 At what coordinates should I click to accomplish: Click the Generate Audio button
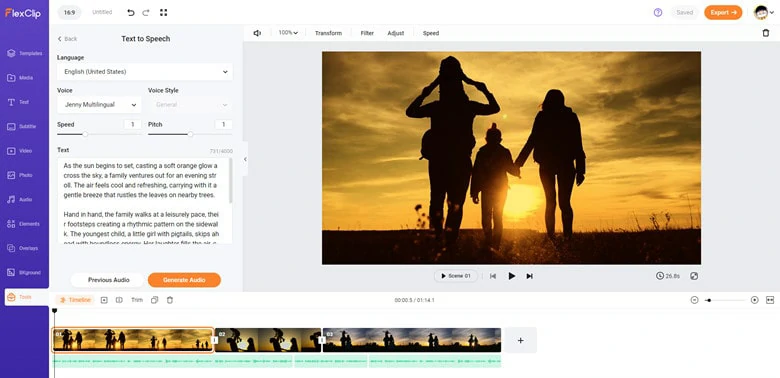[184, 280]
